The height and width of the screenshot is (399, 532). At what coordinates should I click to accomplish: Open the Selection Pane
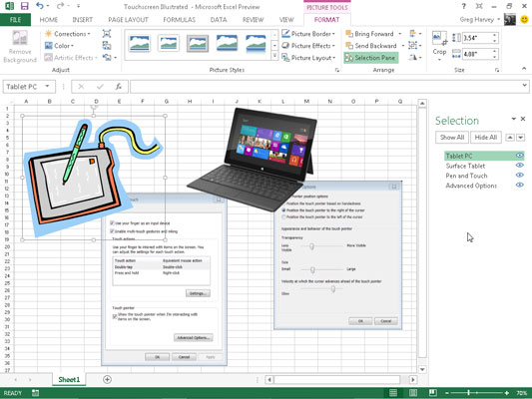370,58
